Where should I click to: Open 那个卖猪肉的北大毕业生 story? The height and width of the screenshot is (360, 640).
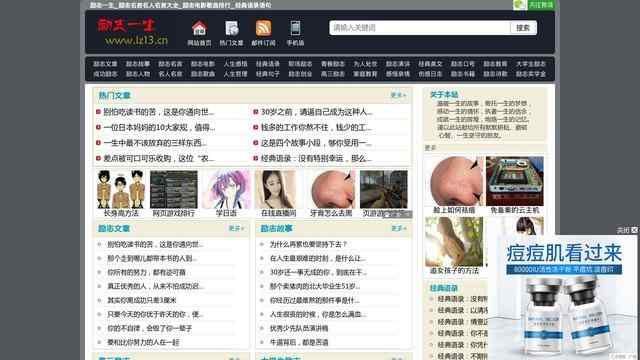(315, 286)
